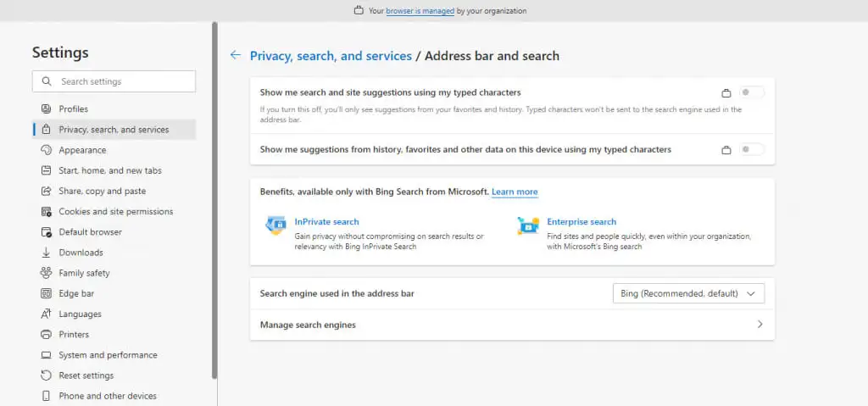This screenshot has width=868, height=406.
Task: Click managed briefcase icon beside history suggestions toggle
Action: 726,150
